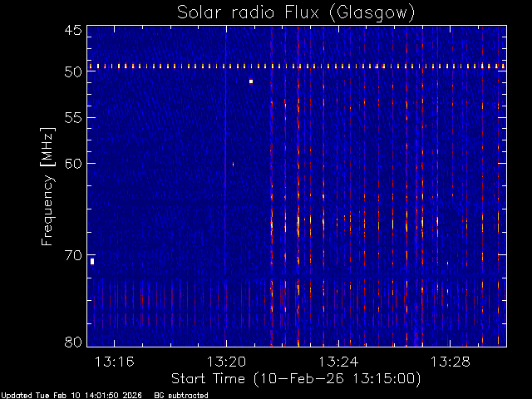Click the "BG subtracted" footer text
The height and width of the screenshot is (399, 532).
[181, 396]
